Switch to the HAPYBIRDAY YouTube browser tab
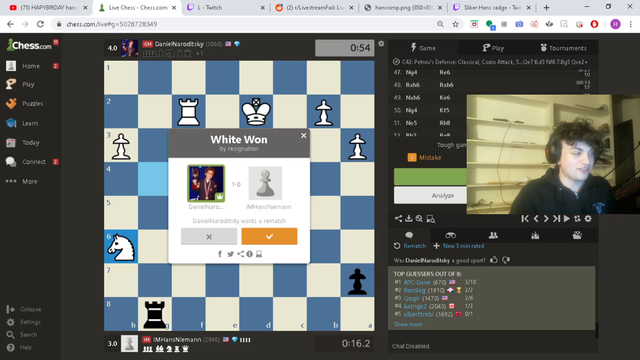 [48, 7]
